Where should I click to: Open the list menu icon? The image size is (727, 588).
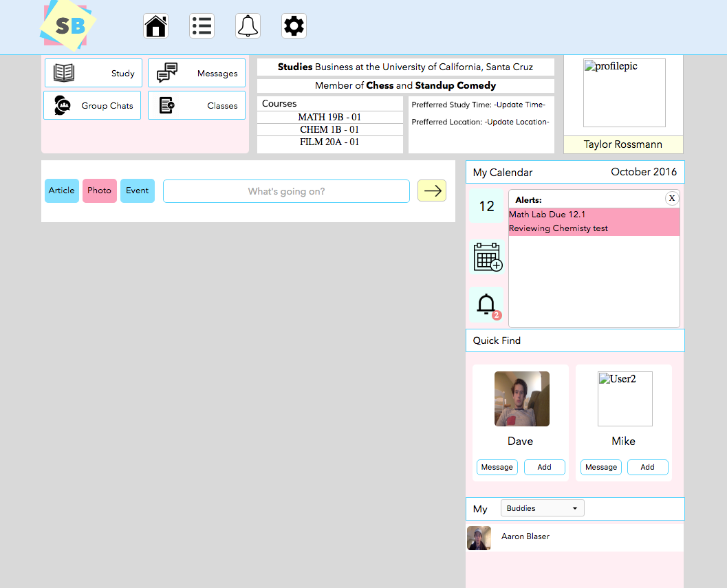coord(202,26)
